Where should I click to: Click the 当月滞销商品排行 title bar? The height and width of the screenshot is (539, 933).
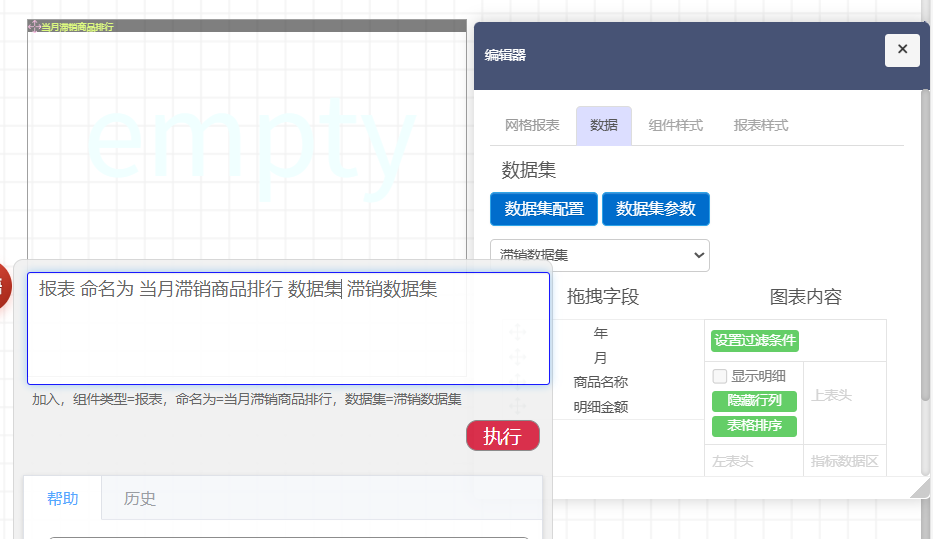click(x=247, y=26)
